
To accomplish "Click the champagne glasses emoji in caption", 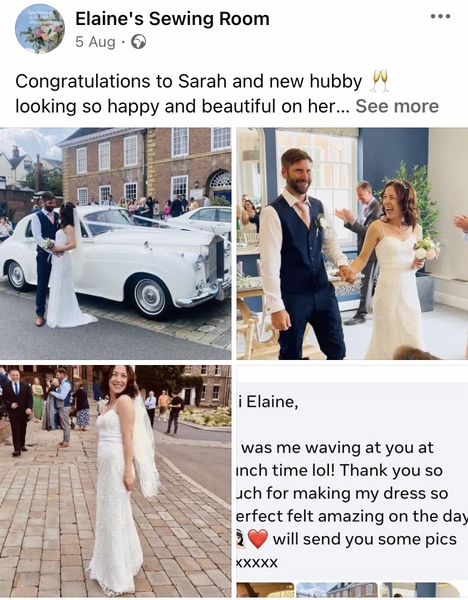I will tap(379, 81).
